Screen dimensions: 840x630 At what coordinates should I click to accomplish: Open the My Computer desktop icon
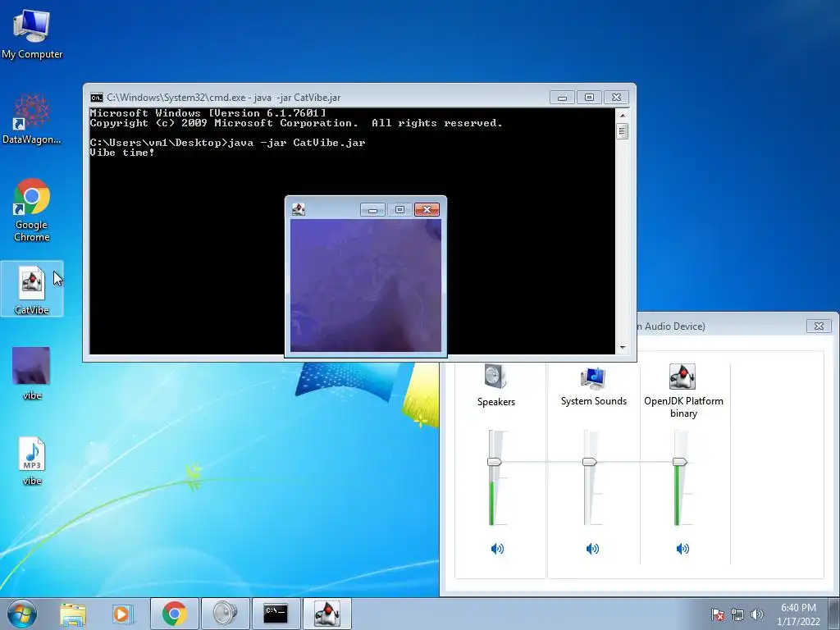click(32, 33)
